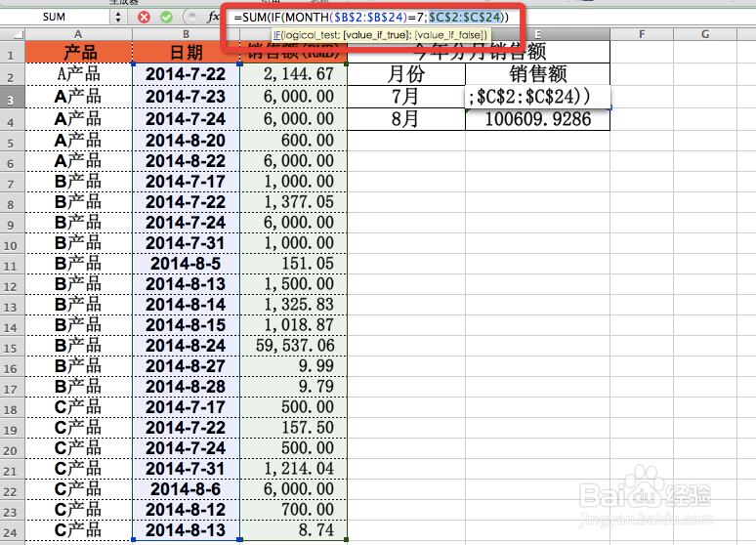Click cell showing 100609.9286
This screenshot has height=545, width=756.
click(x=537, y=118)
